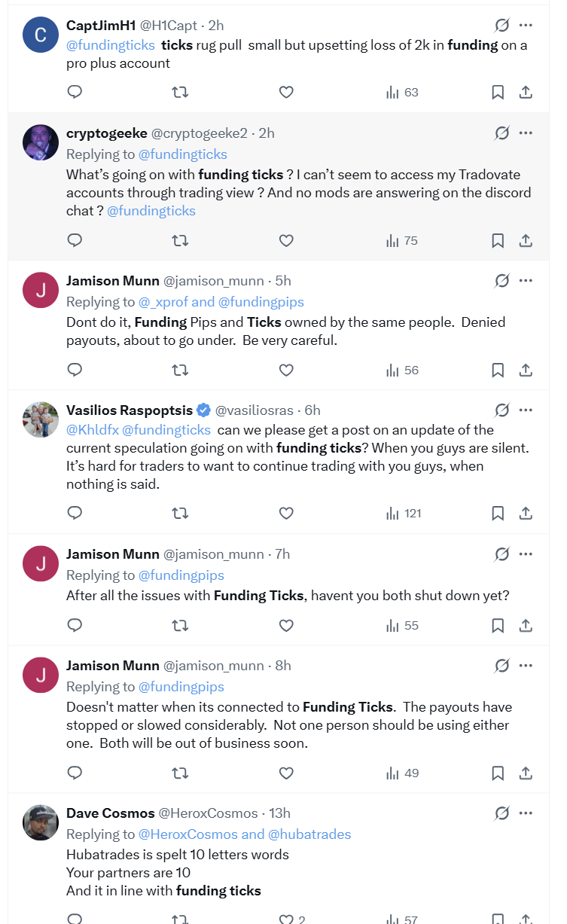This screenshot has height=924, width=567.
Task: Share Jamison Munn's 'Dont do it' tweet
Action: click(526, 370)
